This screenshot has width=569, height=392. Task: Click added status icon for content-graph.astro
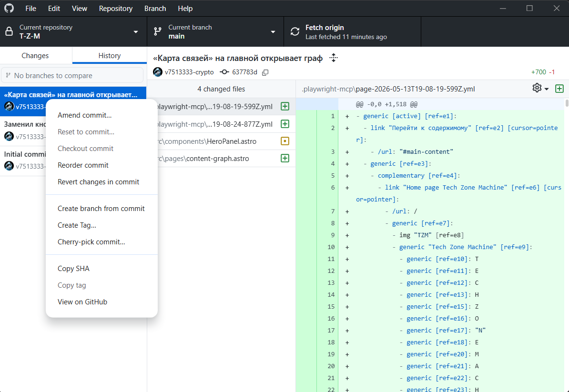pyautogui.click(x=285, y=158)
